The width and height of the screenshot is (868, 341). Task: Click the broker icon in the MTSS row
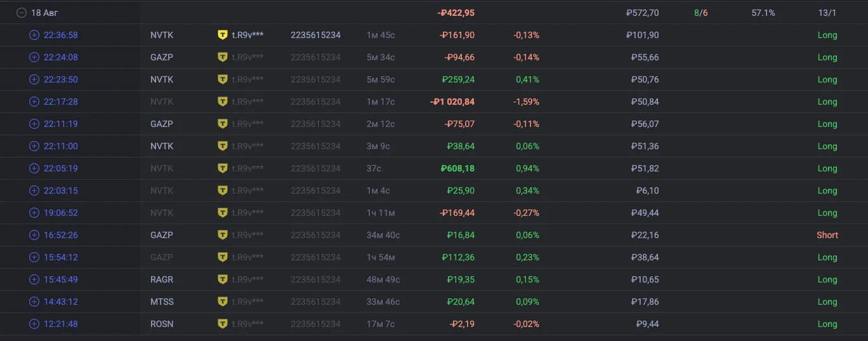222,302
